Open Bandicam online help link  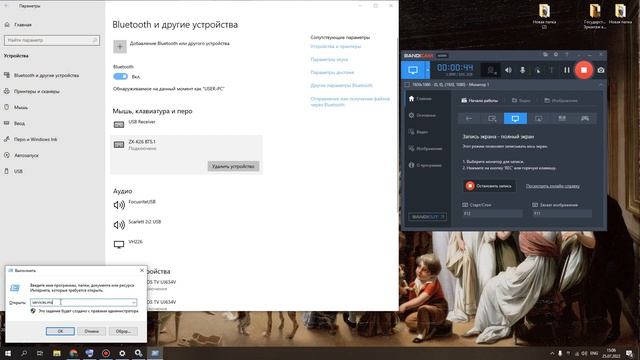tap(553, 186)
